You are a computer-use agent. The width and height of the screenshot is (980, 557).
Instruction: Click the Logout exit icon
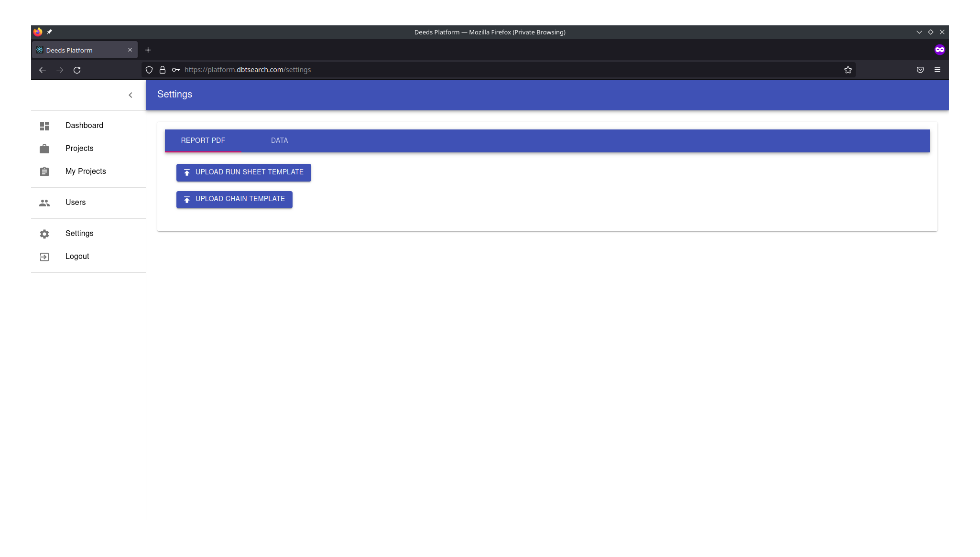click(x=44, y=257)
